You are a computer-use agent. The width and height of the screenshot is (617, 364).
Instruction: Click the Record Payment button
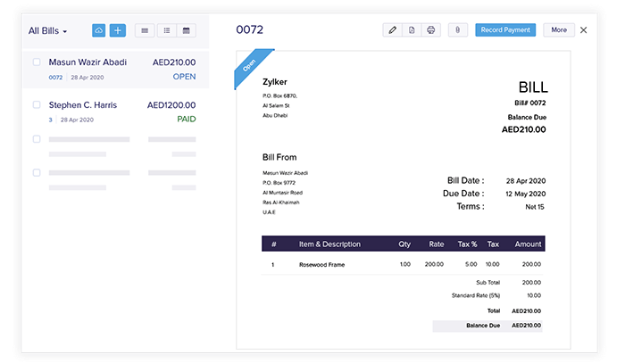coord(505,29)
